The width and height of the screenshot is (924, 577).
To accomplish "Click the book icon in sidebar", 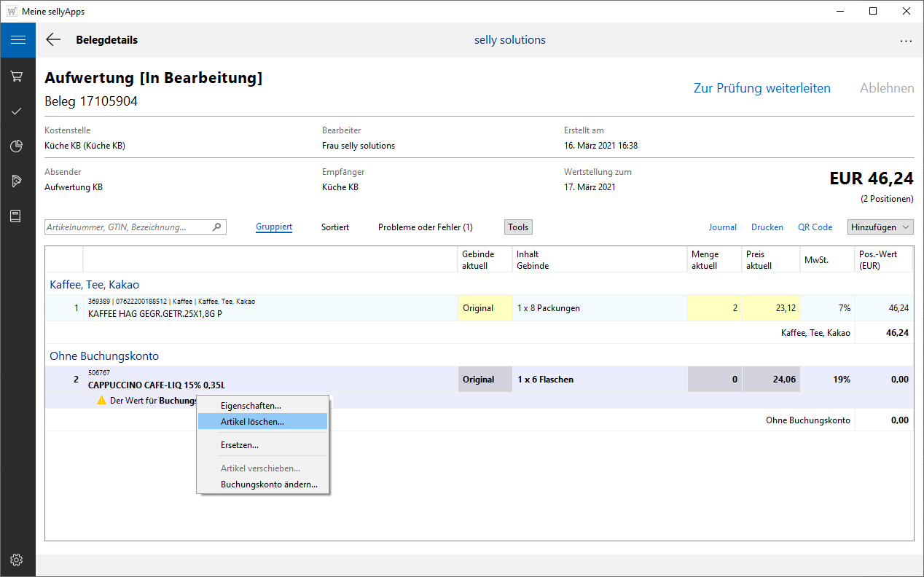I will 17,216.
